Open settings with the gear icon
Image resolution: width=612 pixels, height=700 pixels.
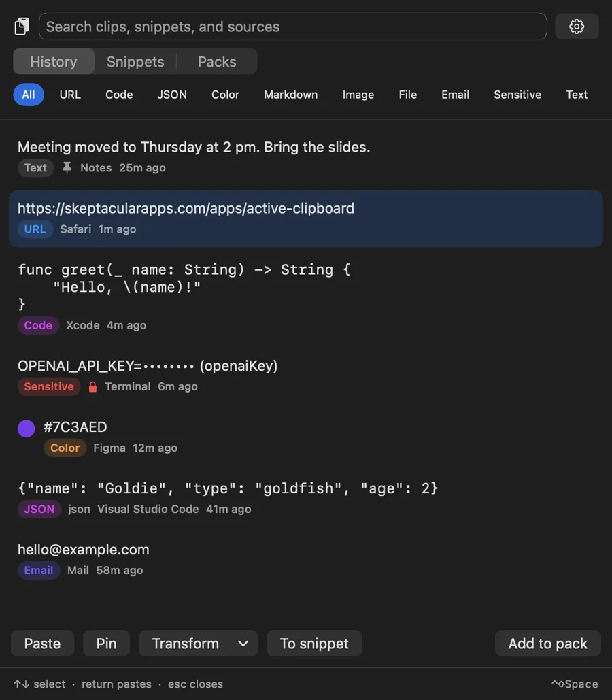point(576,27)
